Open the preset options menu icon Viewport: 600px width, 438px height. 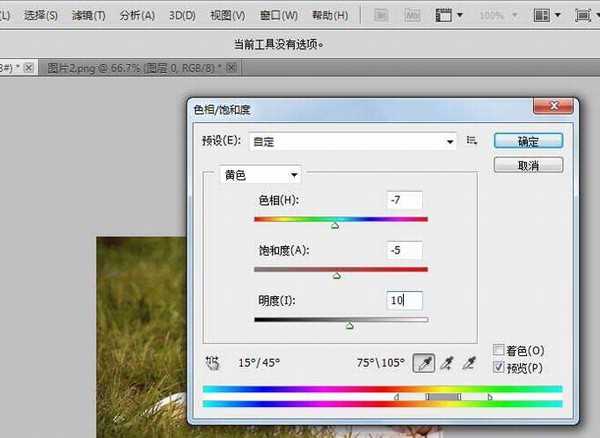click(x=473, y=141)
